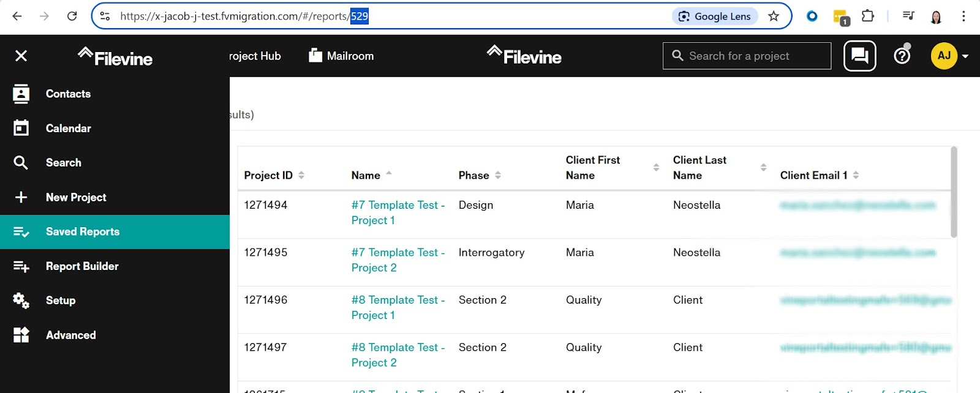Viewport: 980px width, 393px height.
Task: Open Advanced in the sidebar
Action: coord(115,335)
